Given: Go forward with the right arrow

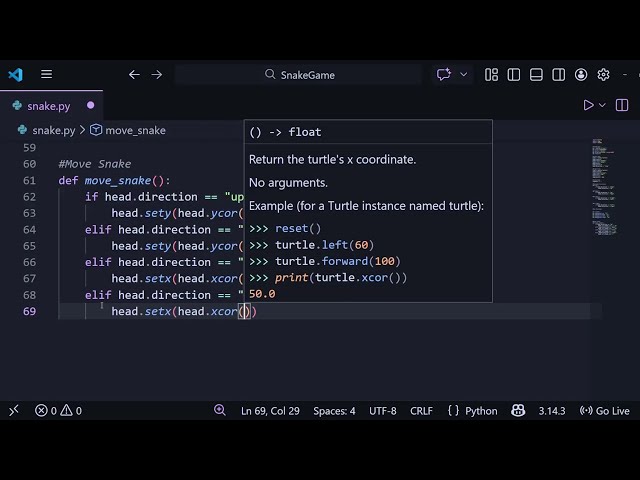Looking at the screenshot, I should click(x=157, y=75).
